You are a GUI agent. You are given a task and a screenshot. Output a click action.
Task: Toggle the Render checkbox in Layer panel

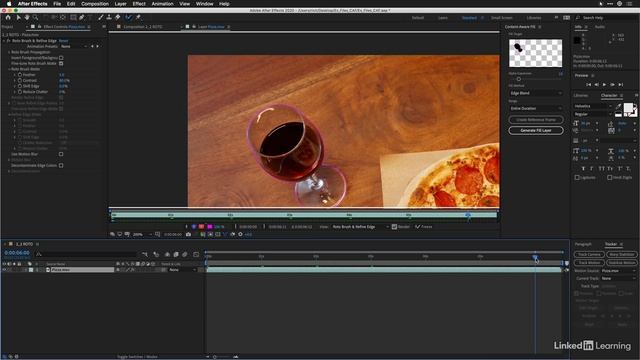click(394, 227)
